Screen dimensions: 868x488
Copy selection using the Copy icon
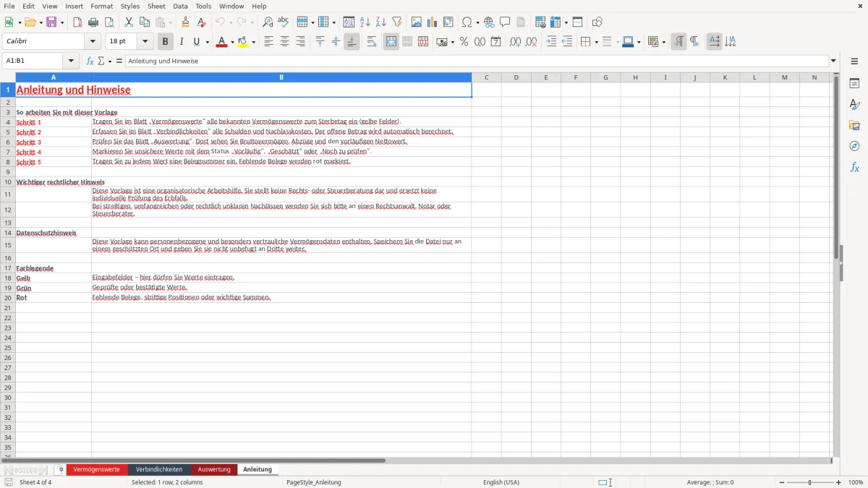click(x=145, y=22)
